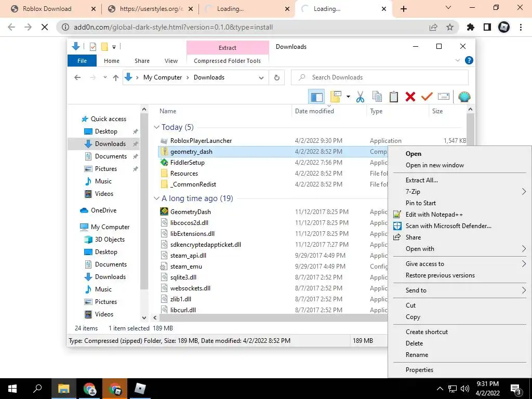Click the Chrome address bar URL

[x=173, y=27]
